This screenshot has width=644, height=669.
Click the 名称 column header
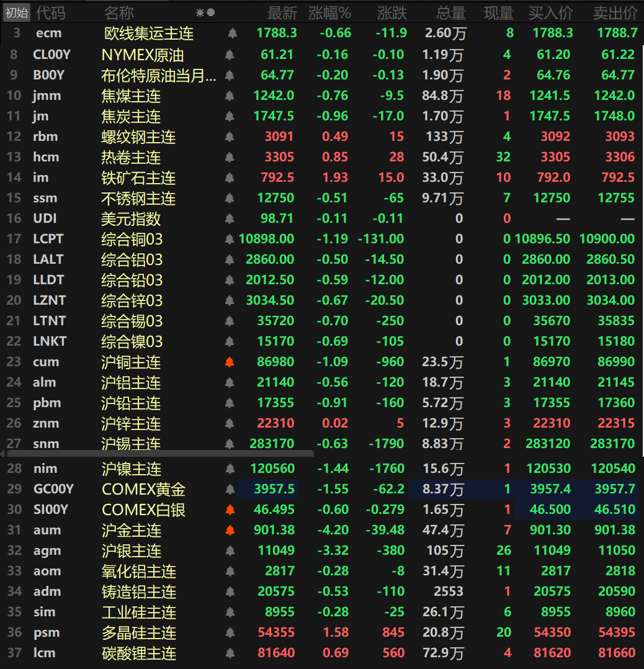[119, 12]
